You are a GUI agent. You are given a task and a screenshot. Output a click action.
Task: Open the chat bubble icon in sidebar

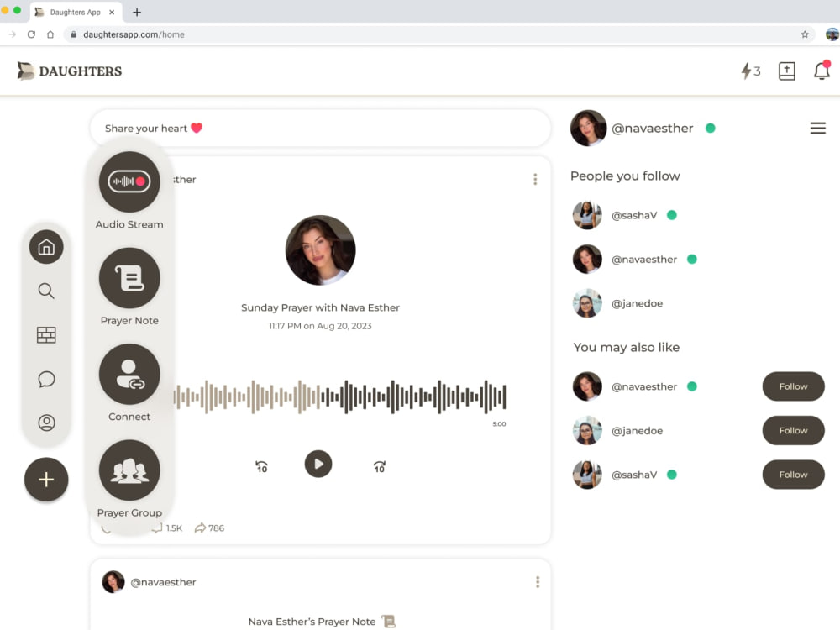46,379
